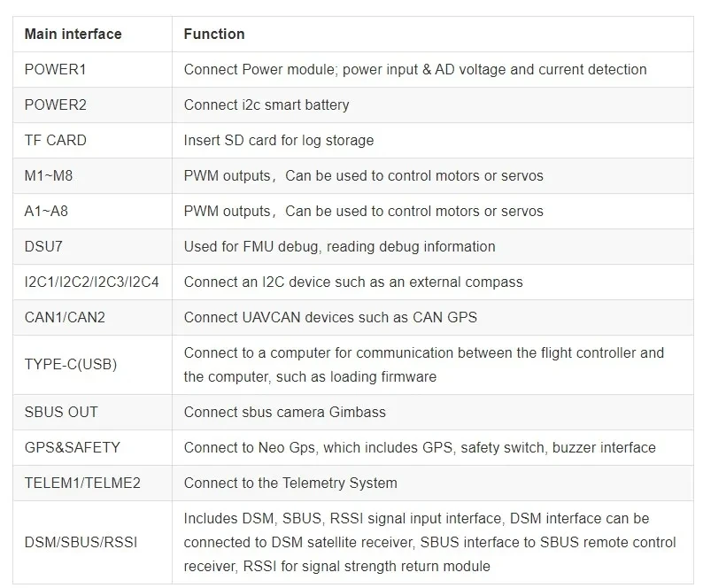Click "Connect sbus camera Gimbass" text
This screenshot has height=588, width=703.
tap(284, 412)
